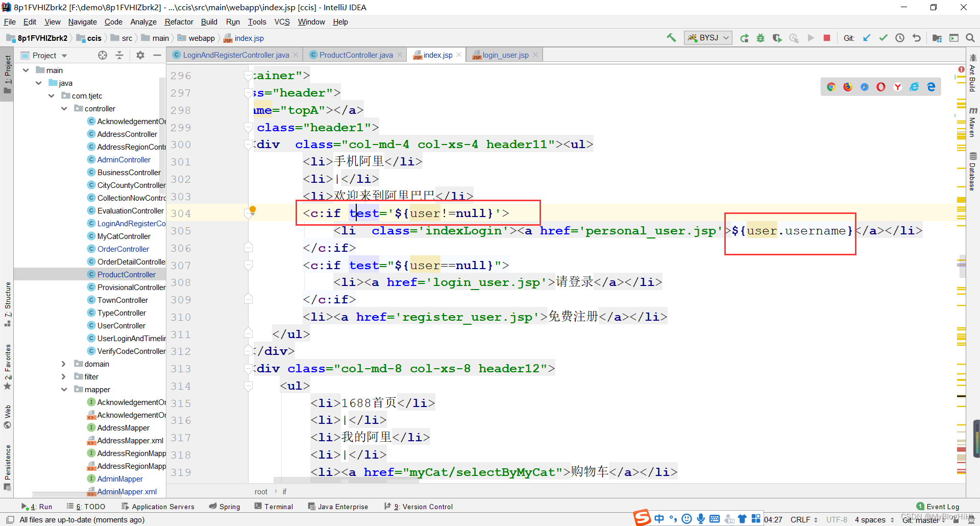Click the Rerun icon beside BYSJ configuration
This screenshot has width=980, height=526.
click(744, 38)
